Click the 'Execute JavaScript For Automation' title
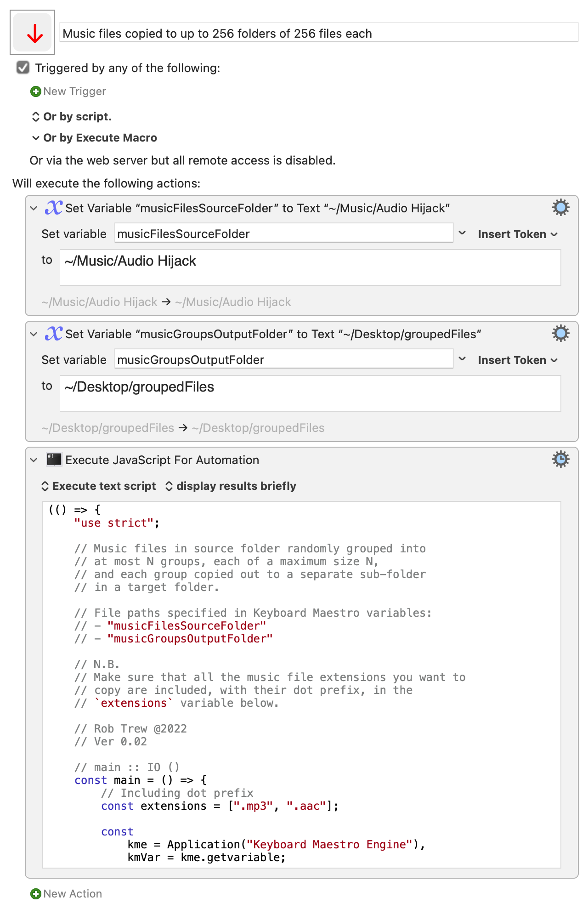This screenshot has height=909, width=588. pos(162,460)
